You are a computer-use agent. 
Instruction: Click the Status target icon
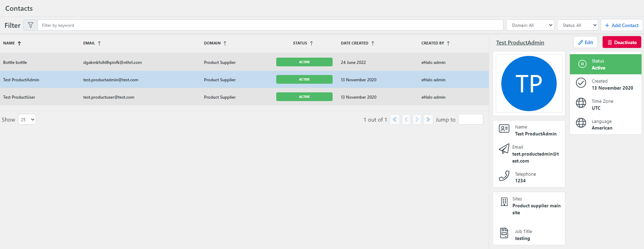(582, 64)
